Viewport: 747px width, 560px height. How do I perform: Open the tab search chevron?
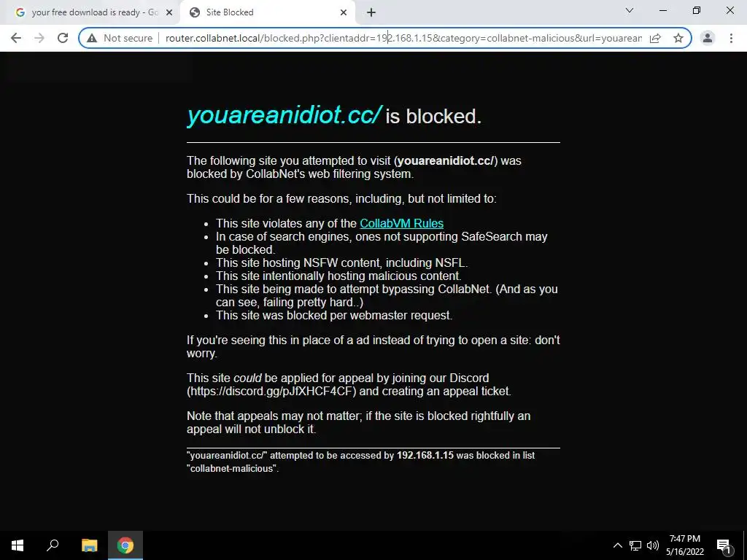[630, 10]
